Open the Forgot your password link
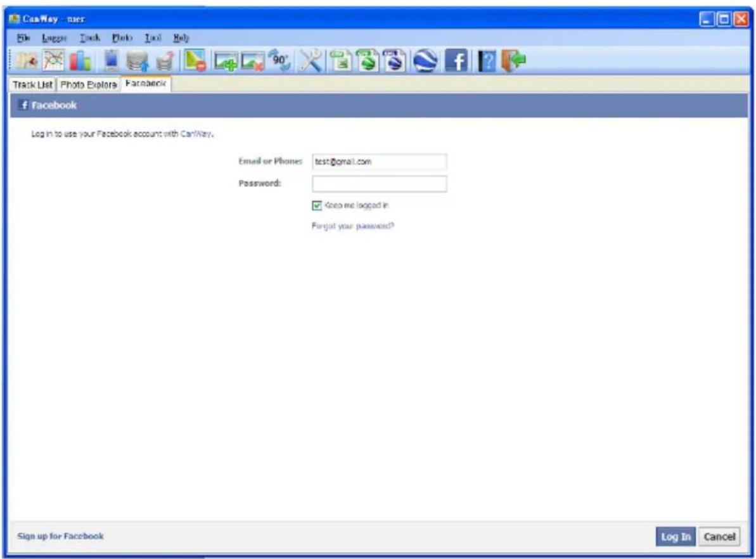Image resolution: width=756 pixels, height=559 pixels. [x=352, y=226]
